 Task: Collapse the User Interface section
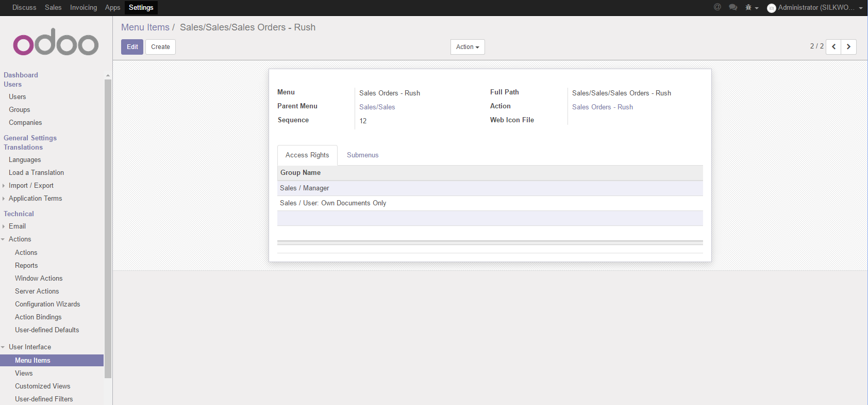(x=30, y=347)
